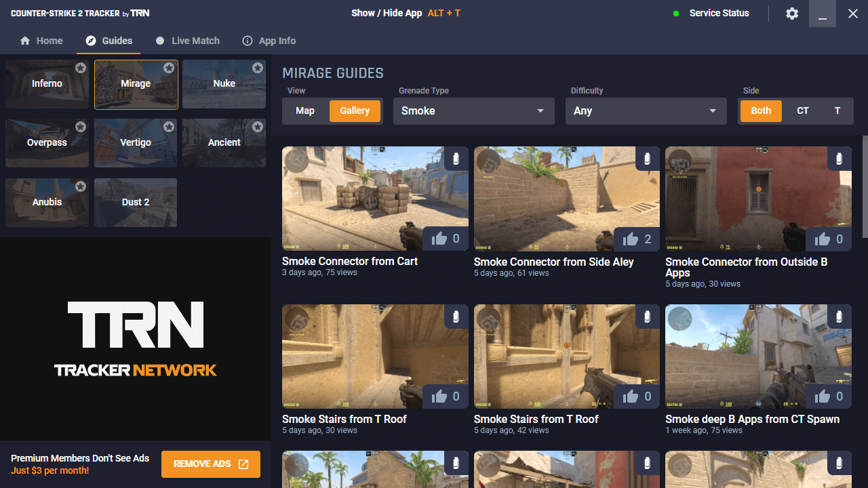Choose the Overpass map tile
This screenshot has width=868, height=488.
point(47,143)
